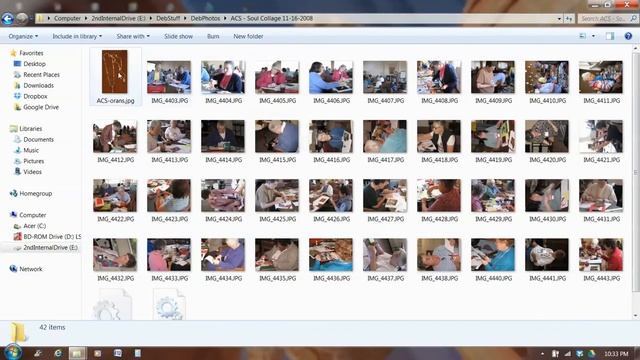The width and height of the screenshot is (640, 360).
Task: Start the Slide show
Action: (178, 36)
